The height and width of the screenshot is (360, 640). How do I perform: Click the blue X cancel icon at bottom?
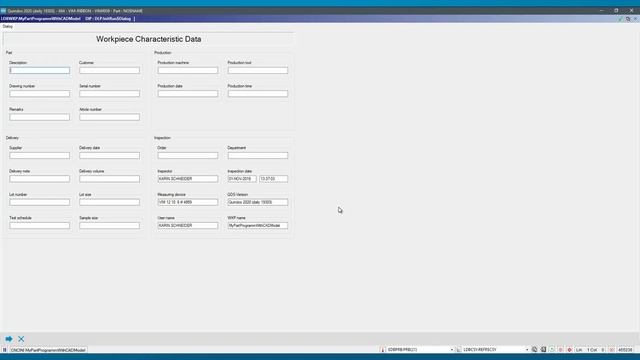coord(21,339)
